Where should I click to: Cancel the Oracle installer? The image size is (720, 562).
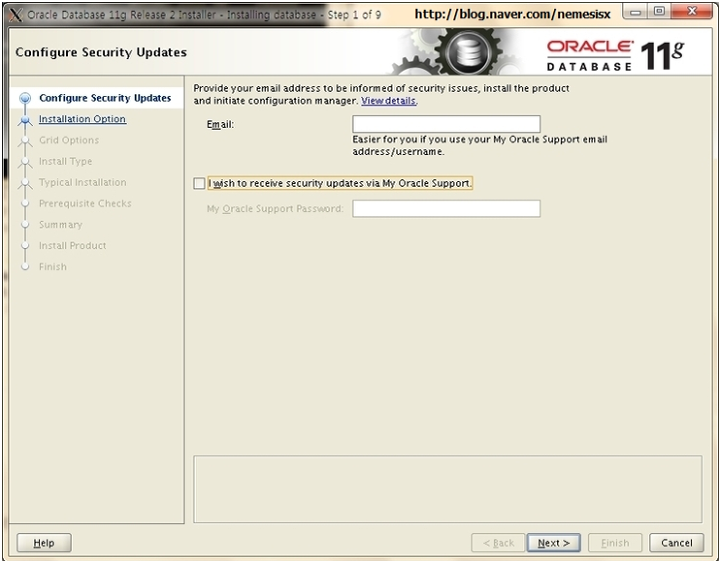pos(676,543)
